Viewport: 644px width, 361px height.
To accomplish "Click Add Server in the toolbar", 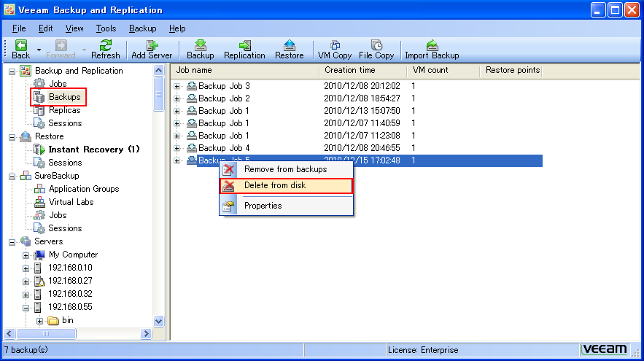I will [x=152, y=50].
